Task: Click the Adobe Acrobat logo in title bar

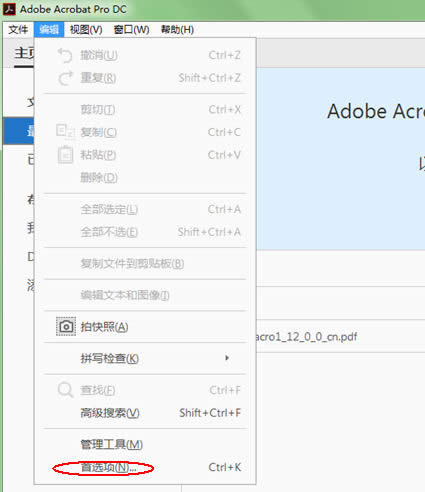Action: pyautogui.click(x=9, y=9)
